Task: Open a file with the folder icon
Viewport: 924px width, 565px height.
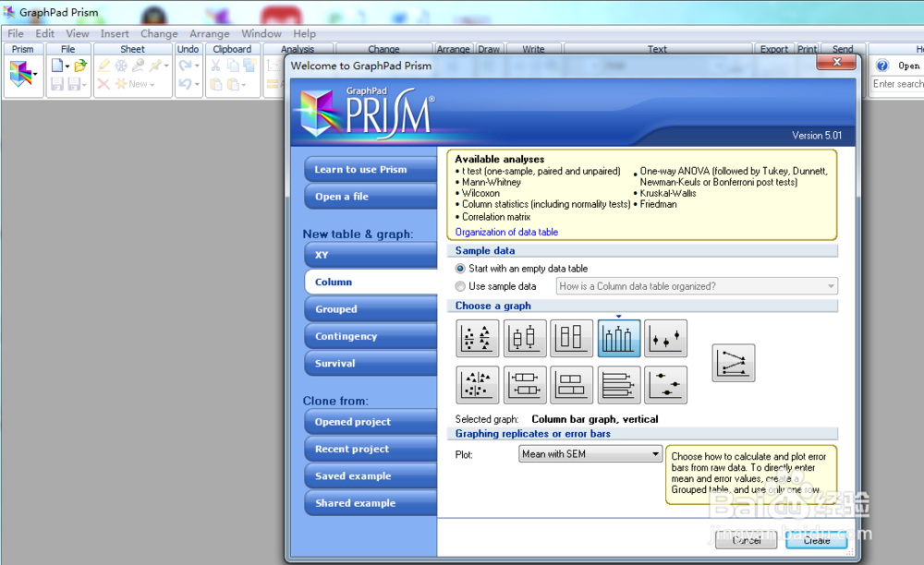Action: click(80, 65)
